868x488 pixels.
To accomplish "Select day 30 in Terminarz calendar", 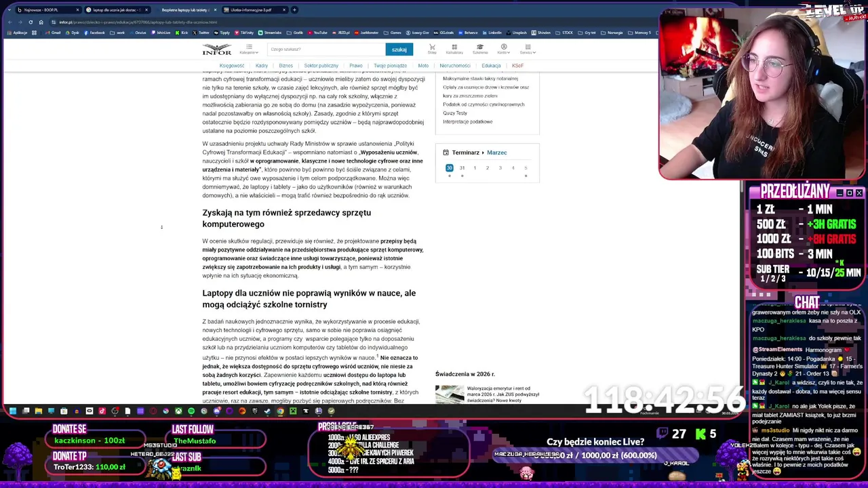I will click(x=449, y=168).
